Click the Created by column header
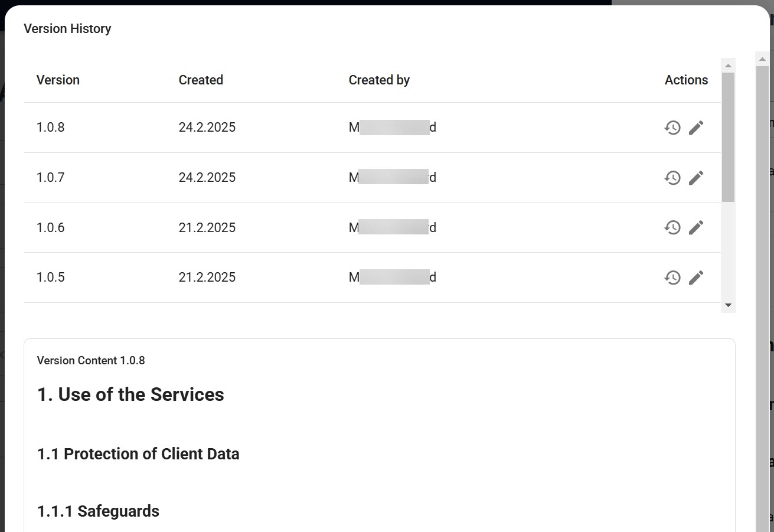This screenshot has height=532, width=774. tap(379, 80)
